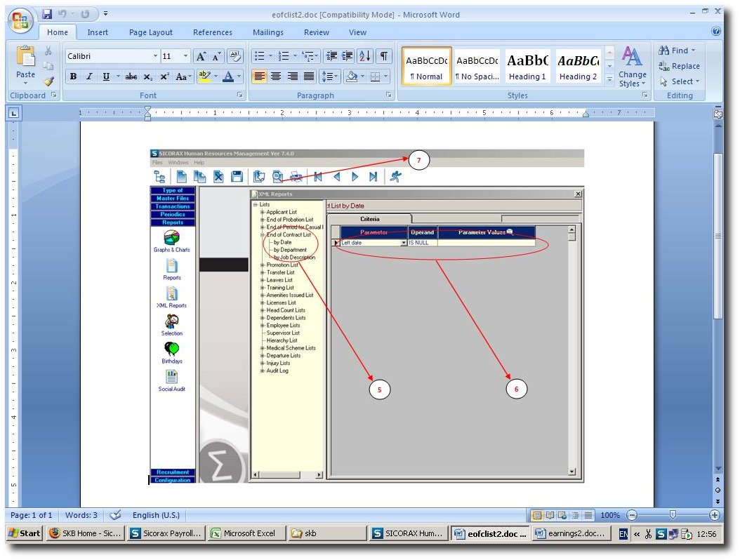The width and height of the screenshot is (740, 560).
Task: Click the Save icon in Quick Access
Action: pyautogui.click(x=48, y=14)
